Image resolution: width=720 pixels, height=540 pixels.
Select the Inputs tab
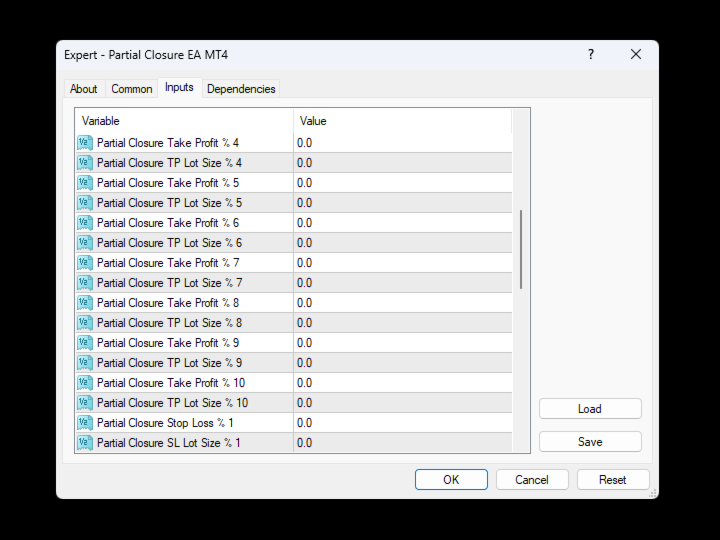point(179,87)
